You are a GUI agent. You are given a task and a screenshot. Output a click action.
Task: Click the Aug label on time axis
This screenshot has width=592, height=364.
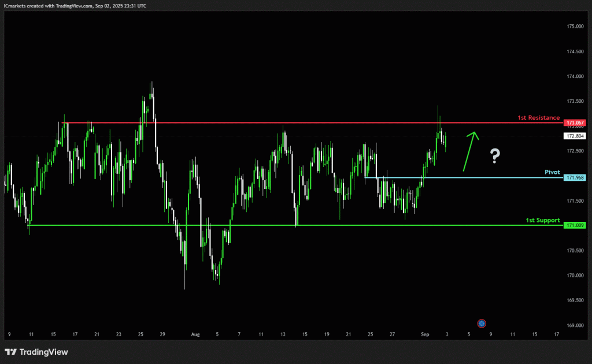pos(195,334)
